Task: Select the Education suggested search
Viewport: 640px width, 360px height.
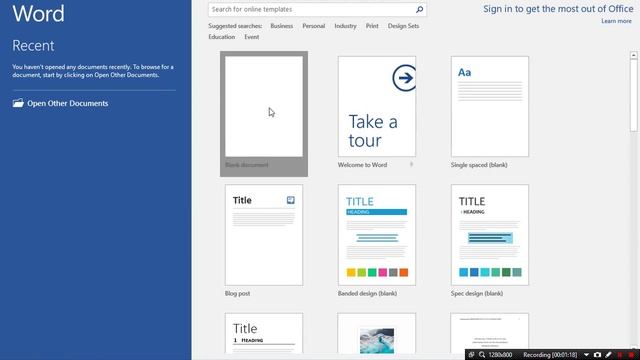Action: (x=222, y=37)
